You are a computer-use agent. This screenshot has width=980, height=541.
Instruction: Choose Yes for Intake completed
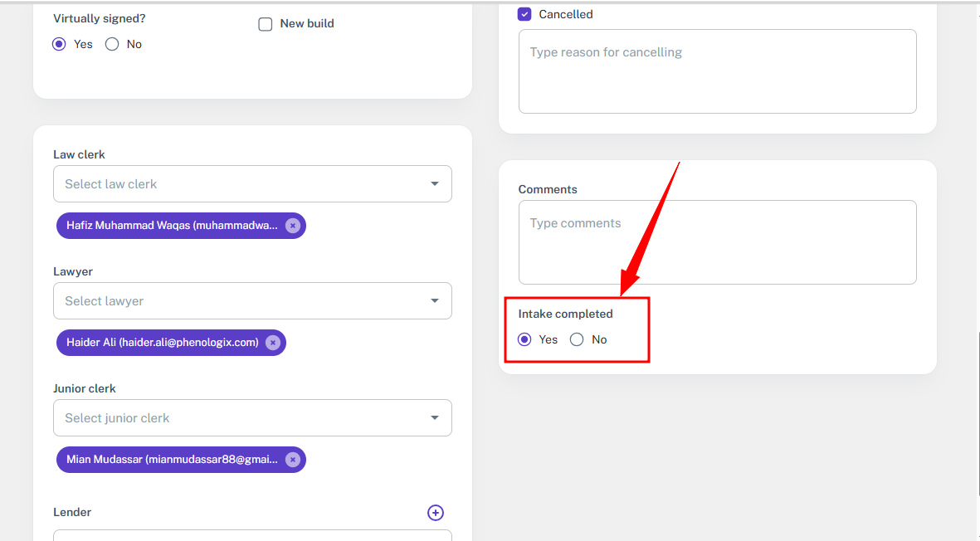click(524, 339)
